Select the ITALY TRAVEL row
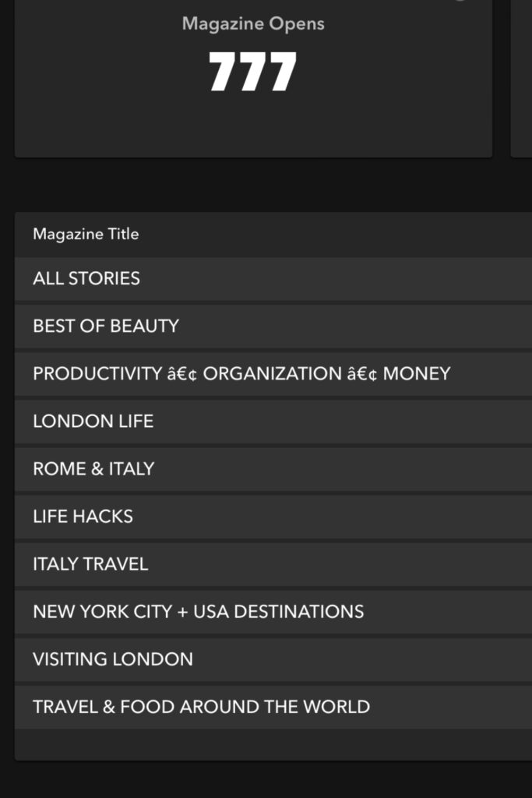This screenshot has height=798, width=532. (273, 564)
